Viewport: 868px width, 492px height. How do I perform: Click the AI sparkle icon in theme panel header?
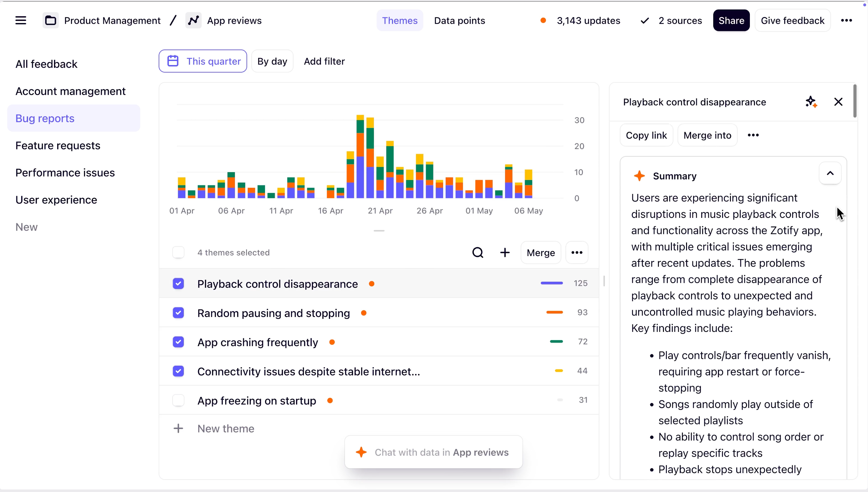coord(811,102)
